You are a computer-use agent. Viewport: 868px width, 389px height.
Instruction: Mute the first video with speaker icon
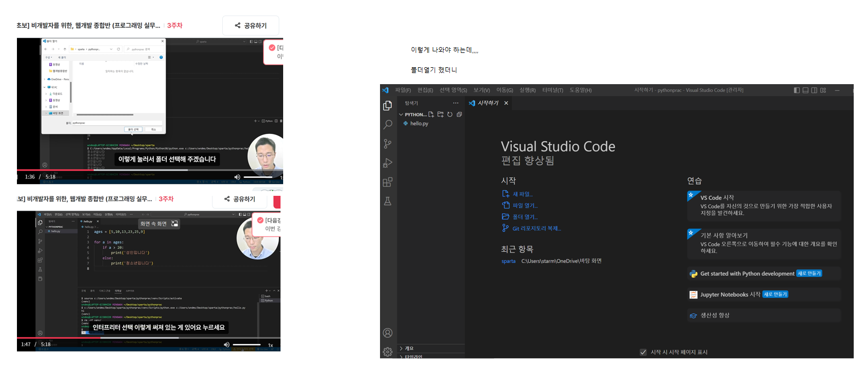pos(237,177)
